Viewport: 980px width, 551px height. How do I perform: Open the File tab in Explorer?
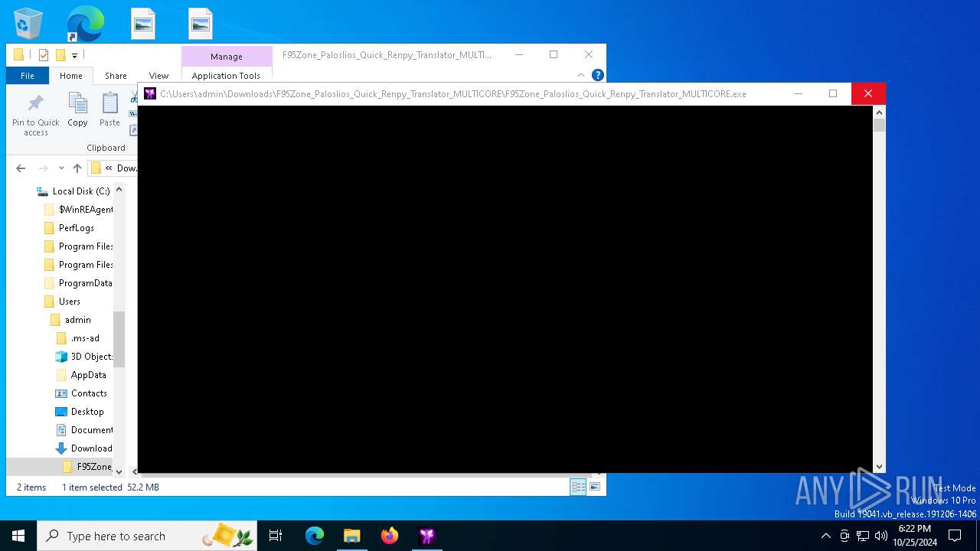28,76
